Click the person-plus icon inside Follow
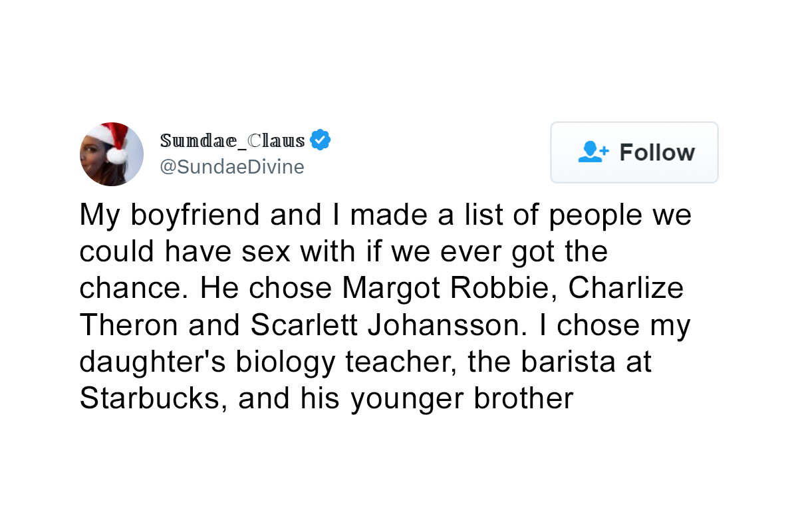798x532 pixels. point(593,152)
